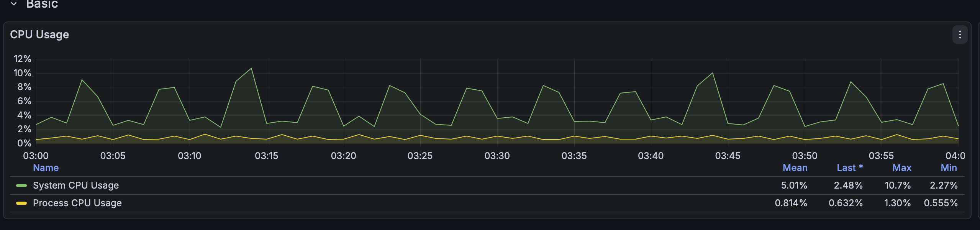Toggle the System CPU Usage series label
Screen dimensions: 980x230
pos(76,186)
